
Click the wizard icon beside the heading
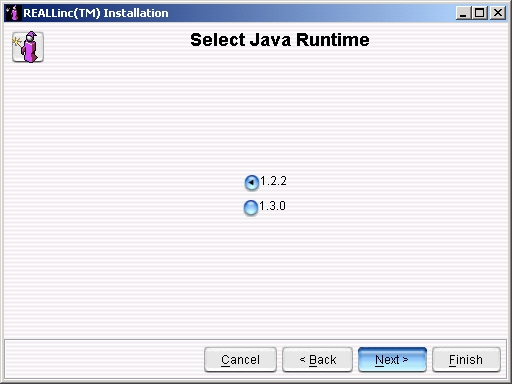(28, 47)
